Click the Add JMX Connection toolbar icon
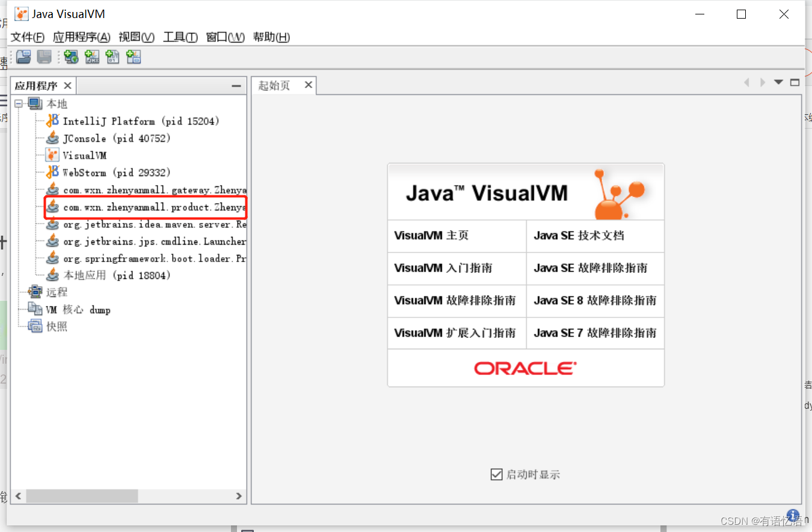This screenshot has width=812, height=532. click(x=92, y=57)
